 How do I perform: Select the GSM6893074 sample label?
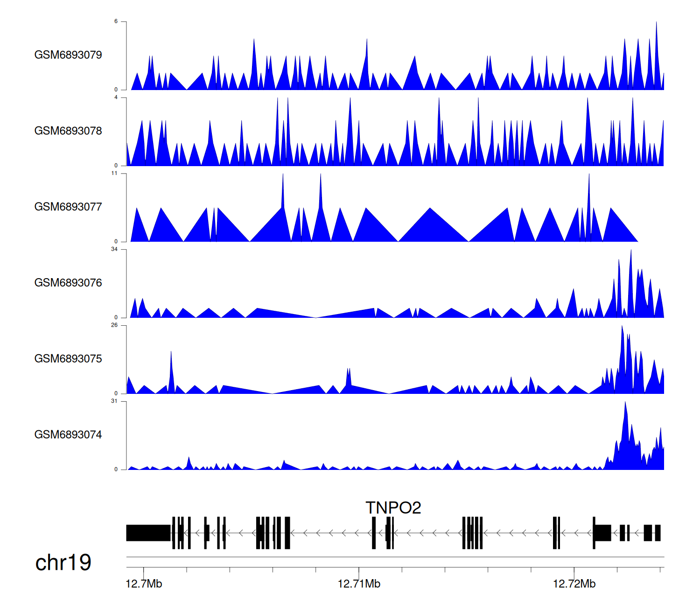point(68,435)
